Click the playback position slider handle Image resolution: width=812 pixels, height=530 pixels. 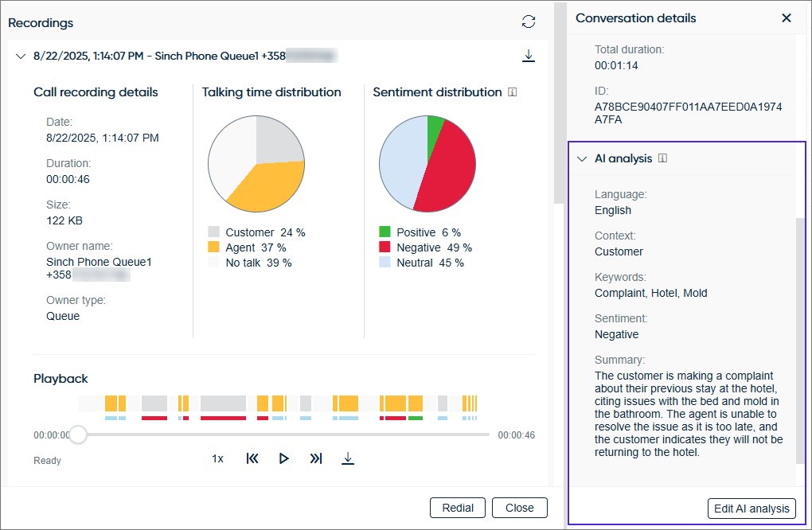pyautogui.click(x=78, y=435)
